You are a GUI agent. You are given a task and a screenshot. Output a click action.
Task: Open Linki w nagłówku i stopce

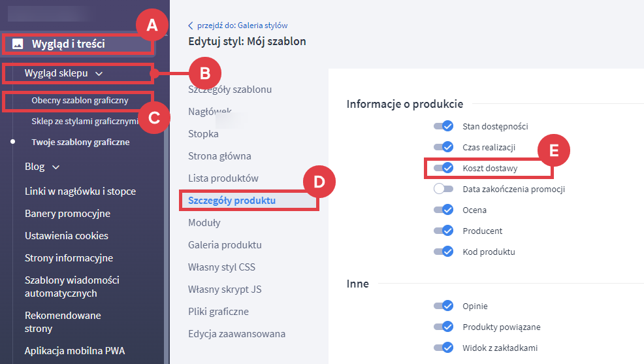[x=80, y=191]
